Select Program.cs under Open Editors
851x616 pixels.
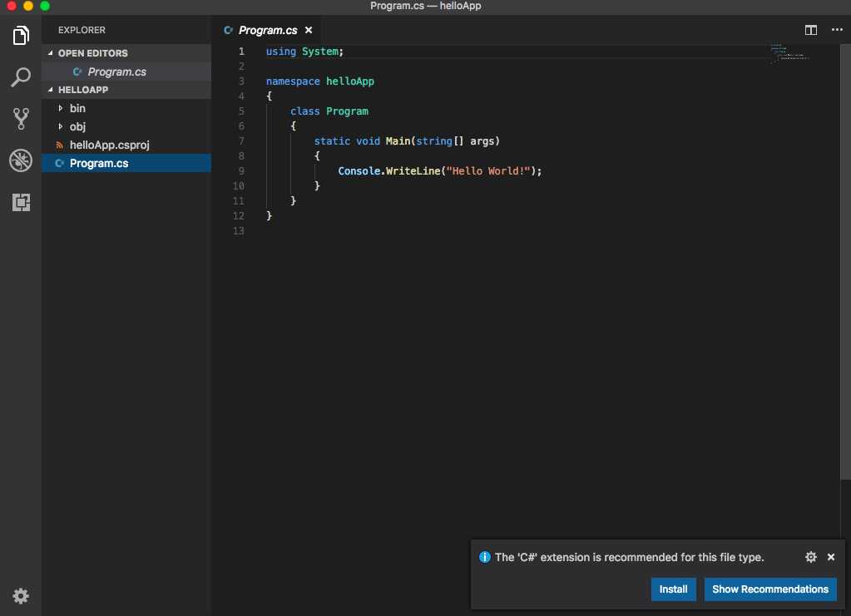[x=126, y=71]
